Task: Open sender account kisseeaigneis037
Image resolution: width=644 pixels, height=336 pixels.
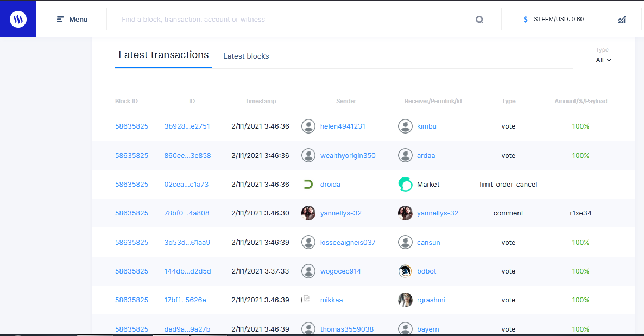Action: (348, 242)
